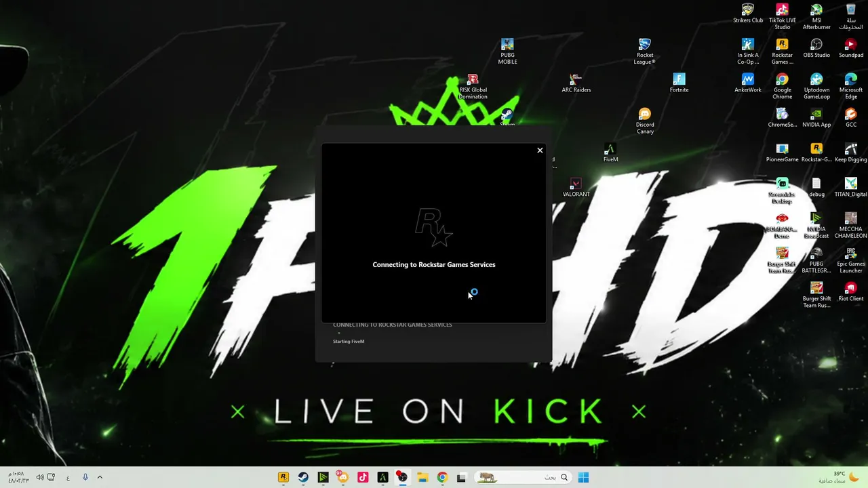
Task: Select the debug file on the desktop
Action: [816, 187]
